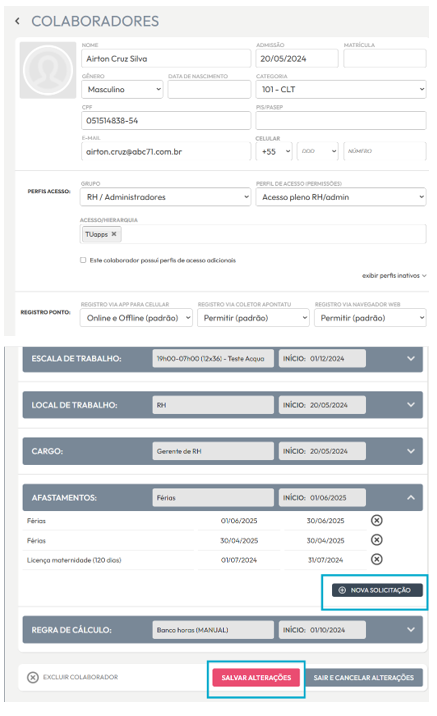Expand the Local de Trabalho section
The height and width of the screenshot is (716, 437).
click(x=411, y=405)
